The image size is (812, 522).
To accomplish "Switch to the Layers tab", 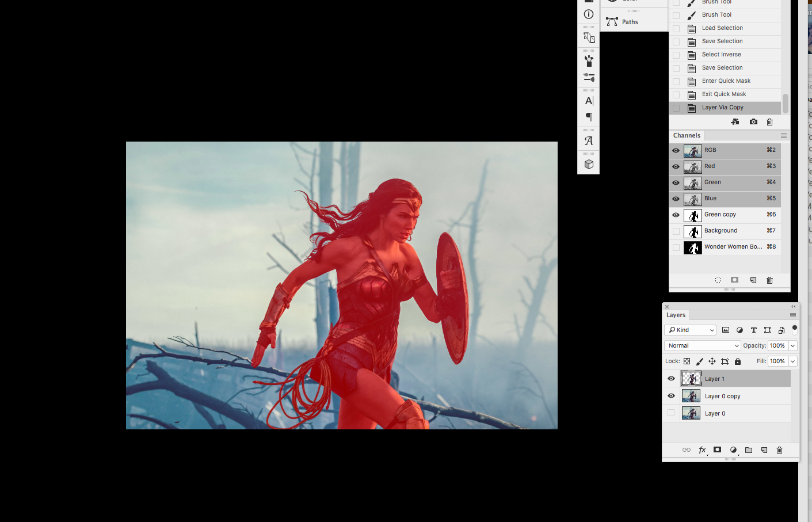I will [x=676, y=315].
